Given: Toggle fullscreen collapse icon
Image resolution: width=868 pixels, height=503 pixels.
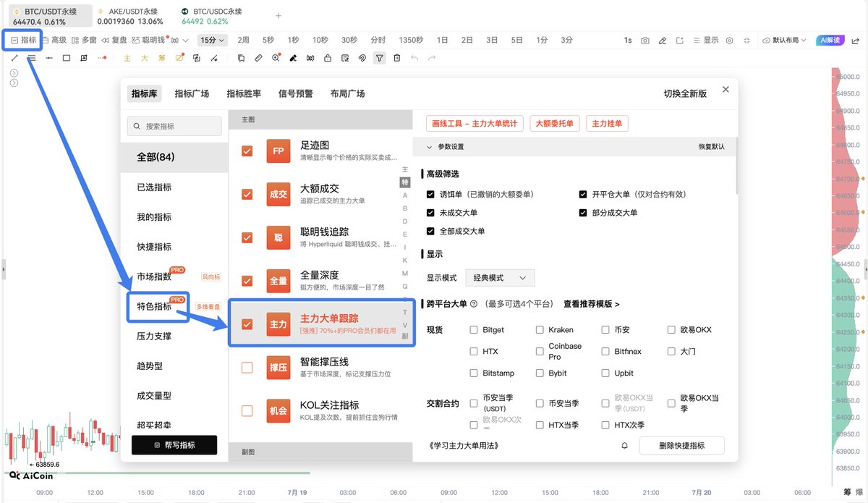Looking at the screenshot, I should (746, 41).
